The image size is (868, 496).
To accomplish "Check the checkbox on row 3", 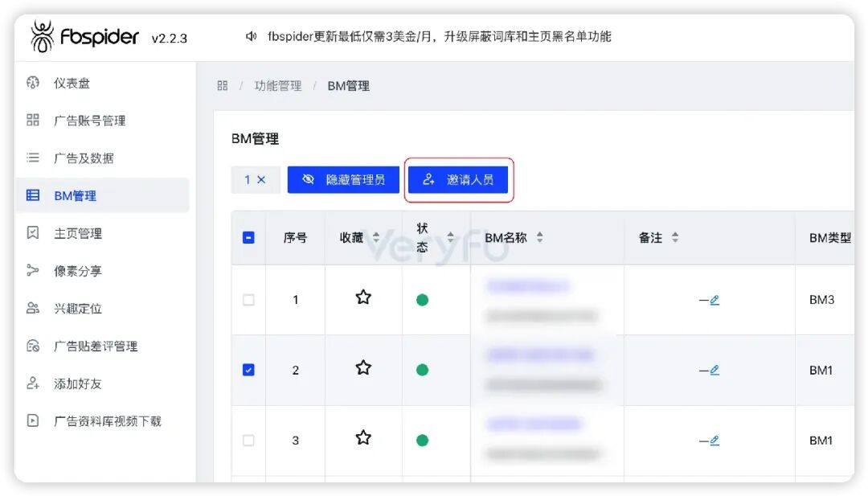I will point(249,439).
